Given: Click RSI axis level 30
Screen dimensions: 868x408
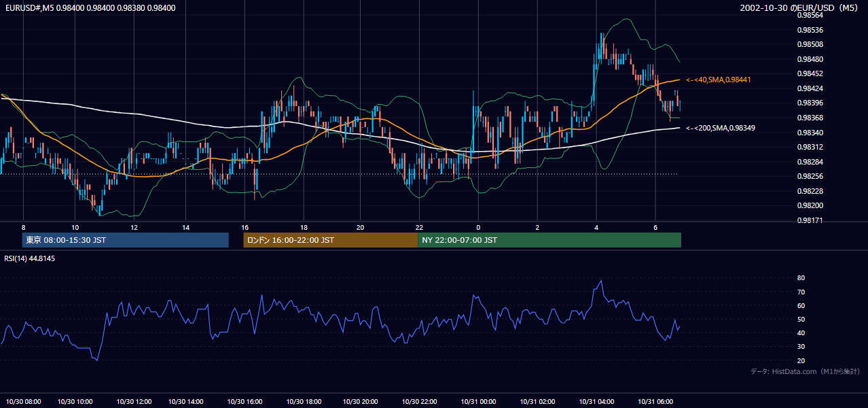Looking at the screenshot, I should point(801,346).
